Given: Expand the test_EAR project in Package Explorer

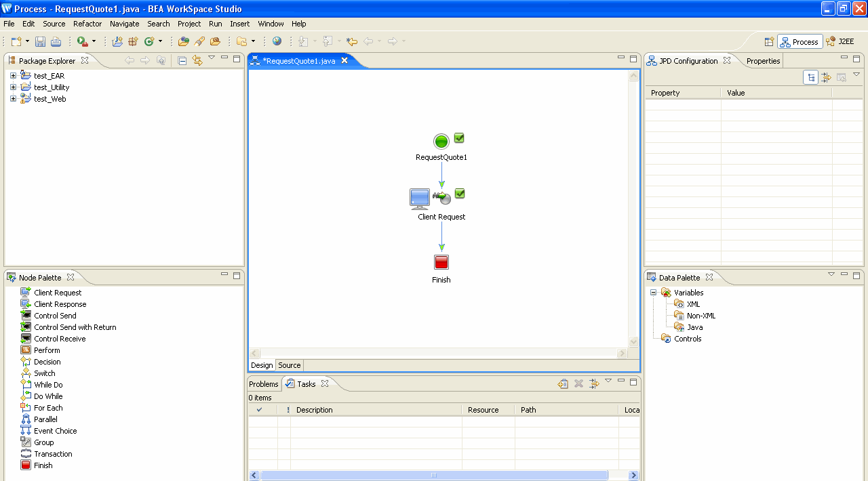Looking at the screenshot, I should pos(13,75).
